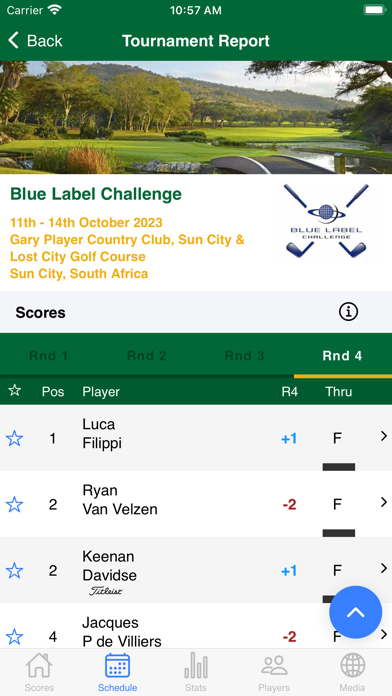This screenshot has height=696, width=392.
Task: Expand Keenan Davidse row chevron
Action: [x=384, y=568]
